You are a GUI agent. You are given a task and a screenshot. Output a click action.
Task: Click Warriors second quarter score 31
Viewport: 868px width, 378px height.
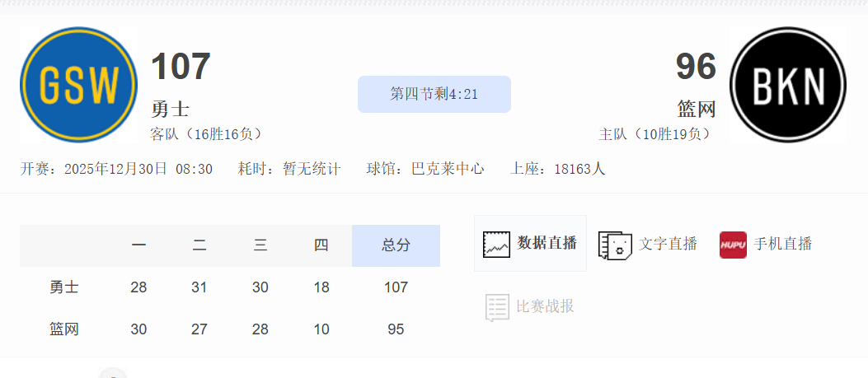pos(199,287)
